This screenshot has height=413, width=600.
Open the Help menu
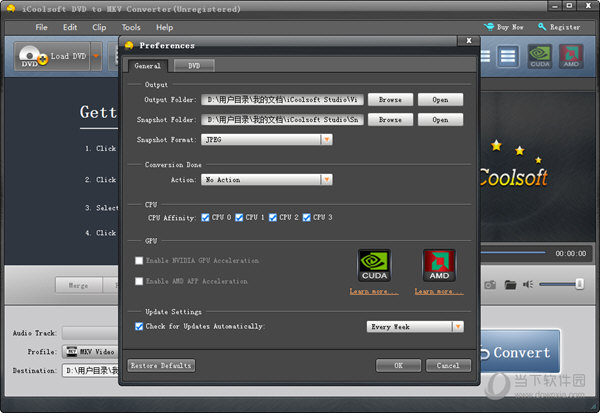pos(165,27)
